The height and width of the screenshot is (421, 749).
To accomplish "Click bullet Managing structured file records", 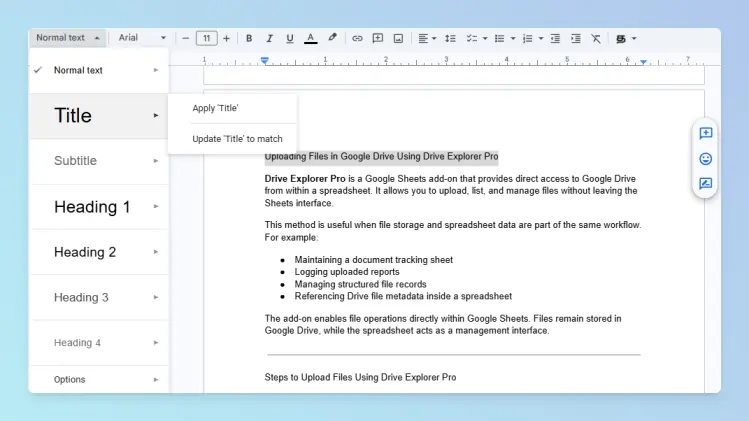I will (x=360, y=284).
